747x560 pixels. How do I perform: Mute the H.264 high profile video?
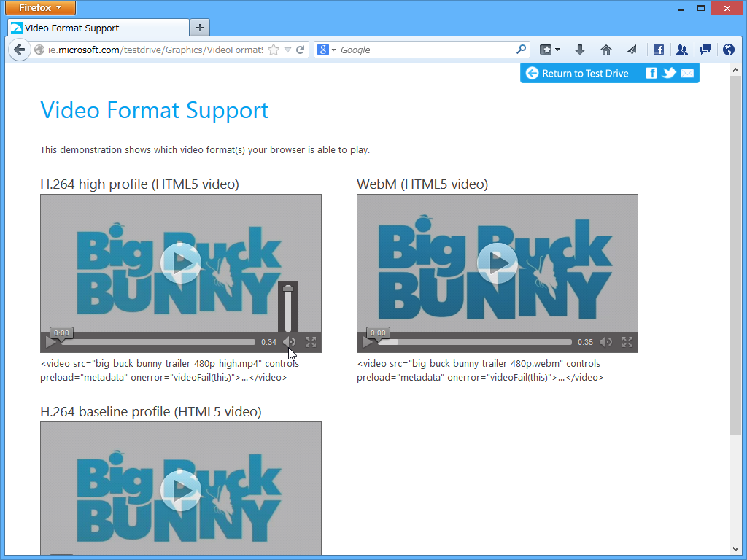(x=289, y=341)
